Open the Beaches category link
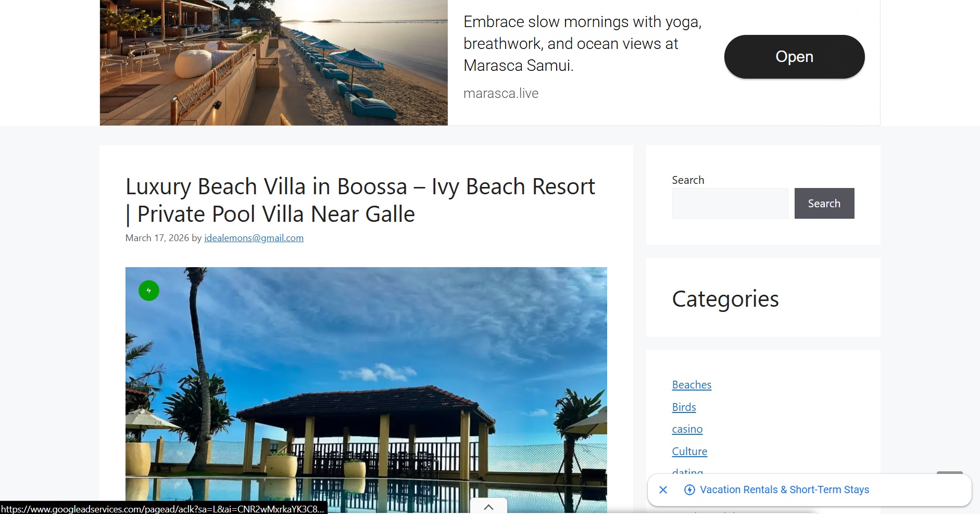980x514 pixels. [x=692, y=385]
